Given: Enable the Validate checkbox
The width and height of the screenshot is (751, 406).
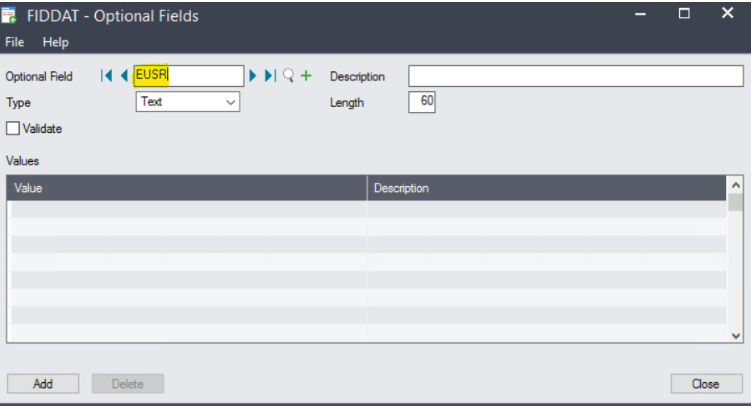Looking at the screenshot, I should point(14,128).
